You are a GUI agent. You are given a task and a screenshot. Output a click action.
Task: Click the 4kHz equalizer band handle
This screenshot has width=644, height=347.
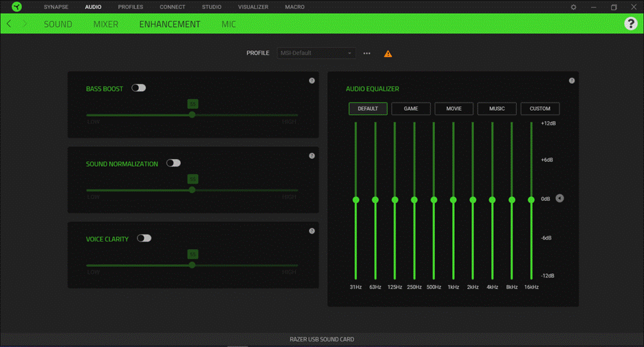492,200
